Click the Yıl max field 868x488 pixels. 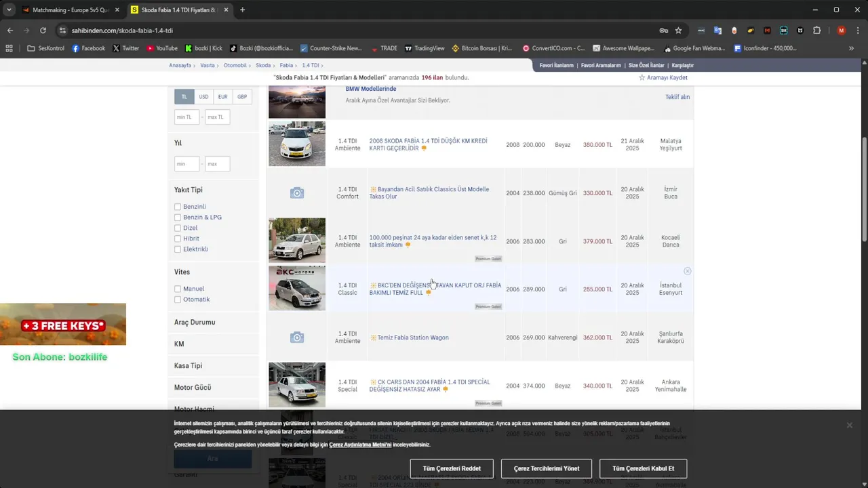(x=218, y=164)
